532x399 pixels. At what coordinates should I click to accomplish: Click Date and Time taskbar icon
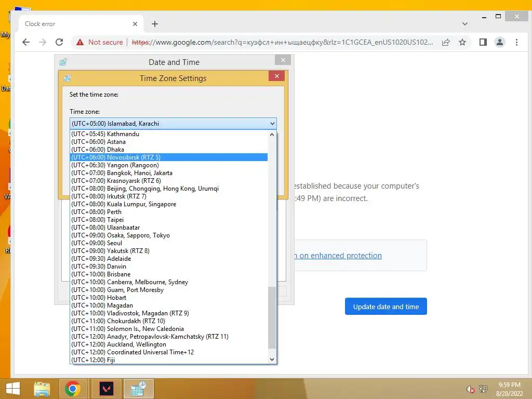tap(138, 389)
